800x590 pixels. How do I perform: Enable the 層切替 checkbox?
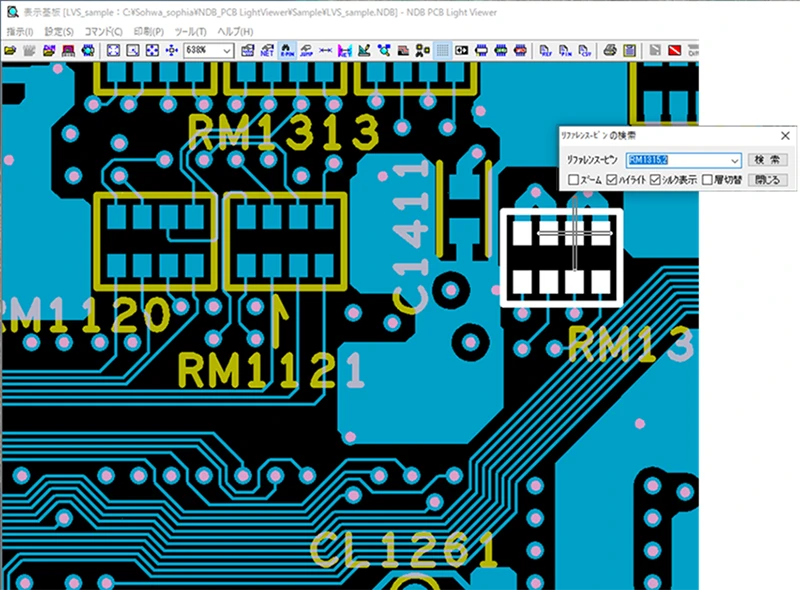(x=707, y=180)
